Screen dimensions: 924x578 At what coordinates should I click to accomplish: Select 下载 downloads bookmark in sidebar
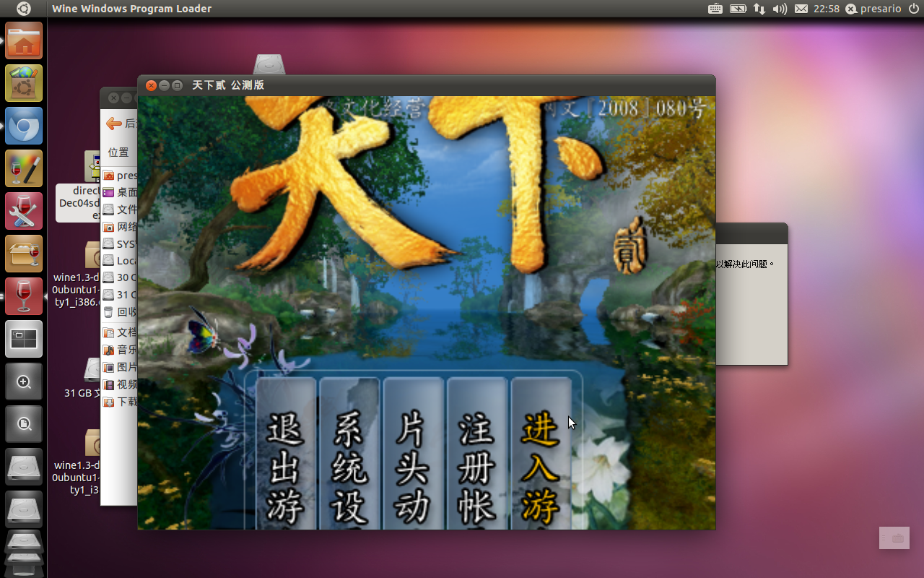click(120, 402)
